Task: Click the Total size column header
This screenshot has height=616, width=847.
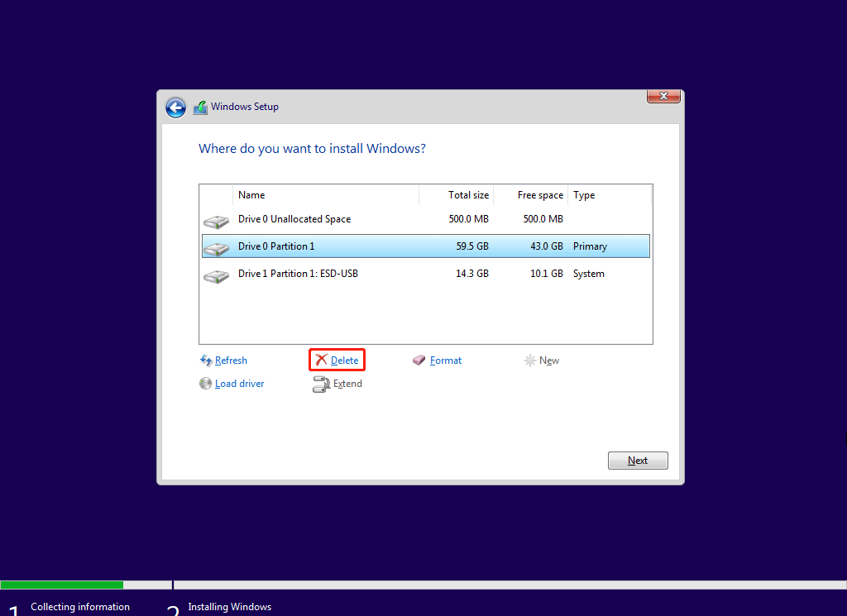Action: click(469, 195)
